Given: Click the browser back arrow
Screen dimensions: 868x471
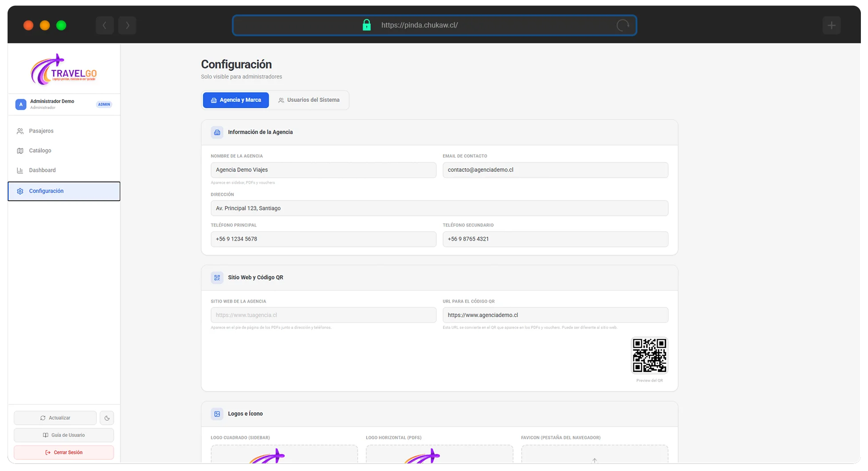Looking at the screenshot, I should [x=105, y=25].
